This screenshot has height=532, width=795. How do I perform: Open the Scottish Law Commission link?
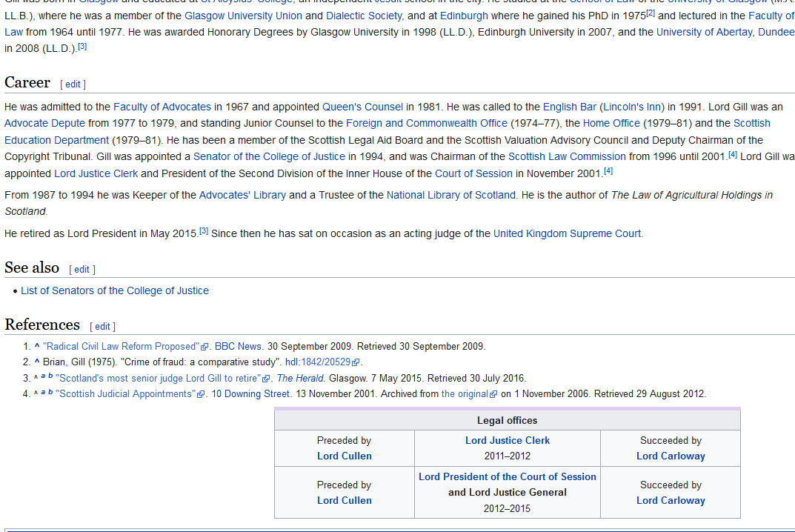coord(567,156)
